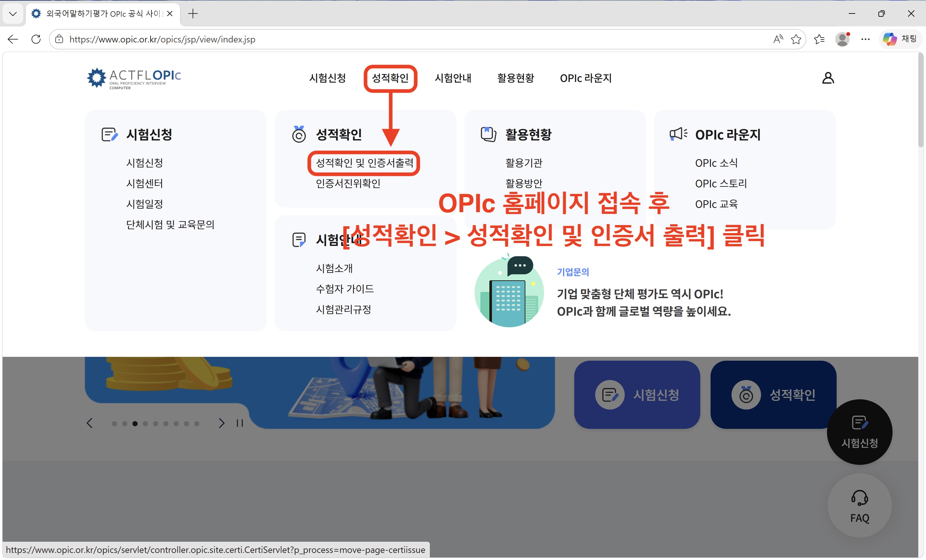Open the 활용현황 top menu
The height and width of the screenshot is (560, 926).
coord(516,78)
